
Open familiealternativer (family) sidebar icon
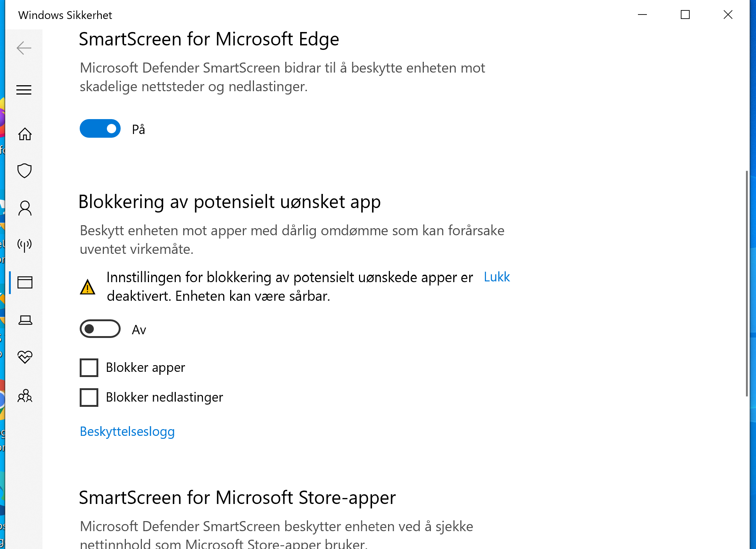click(24, 396)
